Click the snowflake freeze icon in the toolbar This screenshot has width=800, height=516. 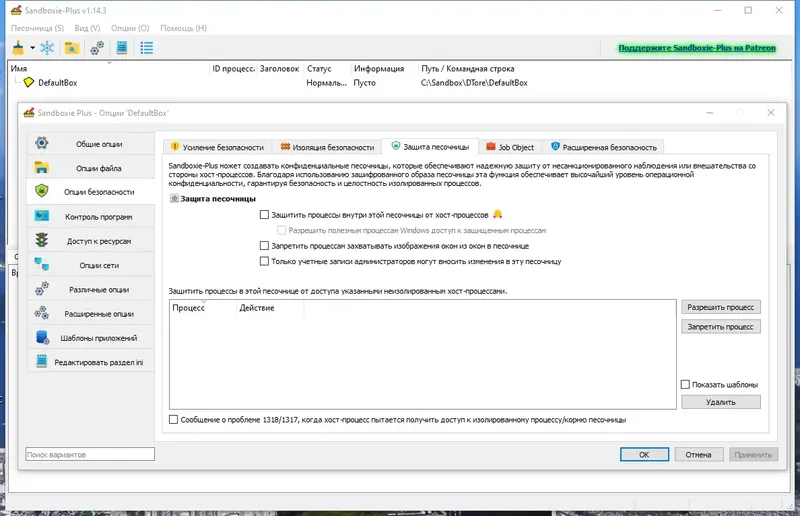point(47,48)
